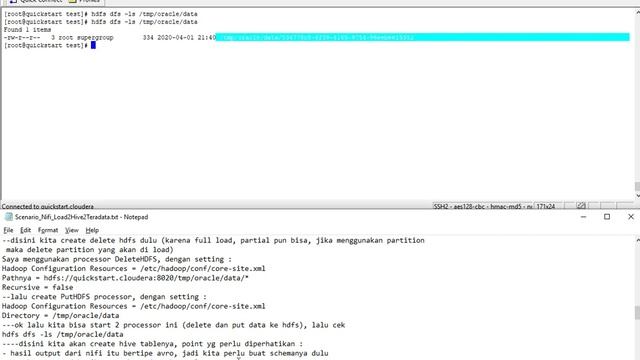Click the 'Pathnya = hdfs://quickstart.cloudera:8020' line
This screenshot has width=640, height=360.
(x=125, y=278)
